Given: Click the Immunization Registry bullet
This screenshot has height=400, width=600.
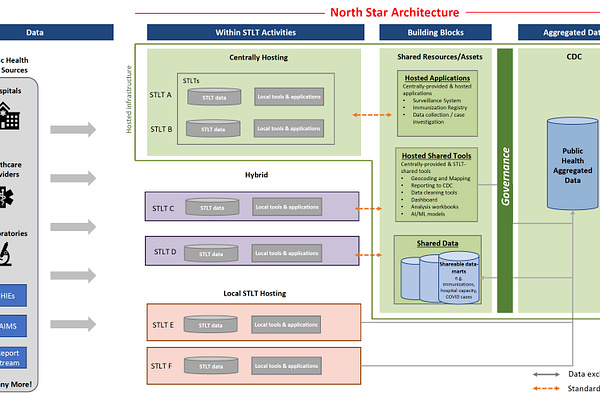Looking at the screenshot, I should (x=440, y=108).
